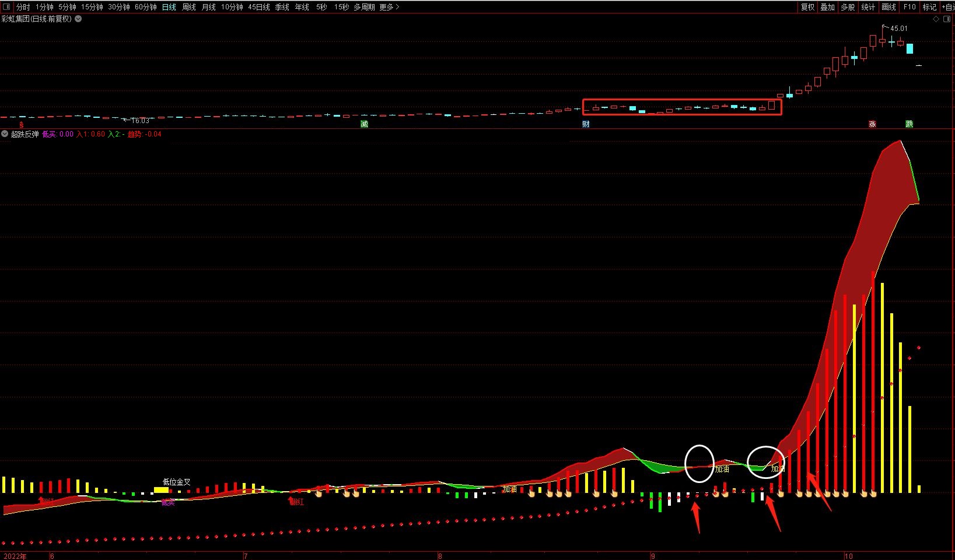Click the diamond icon at top right
This screenshot has width=955, height=560.
coord(936,19)
